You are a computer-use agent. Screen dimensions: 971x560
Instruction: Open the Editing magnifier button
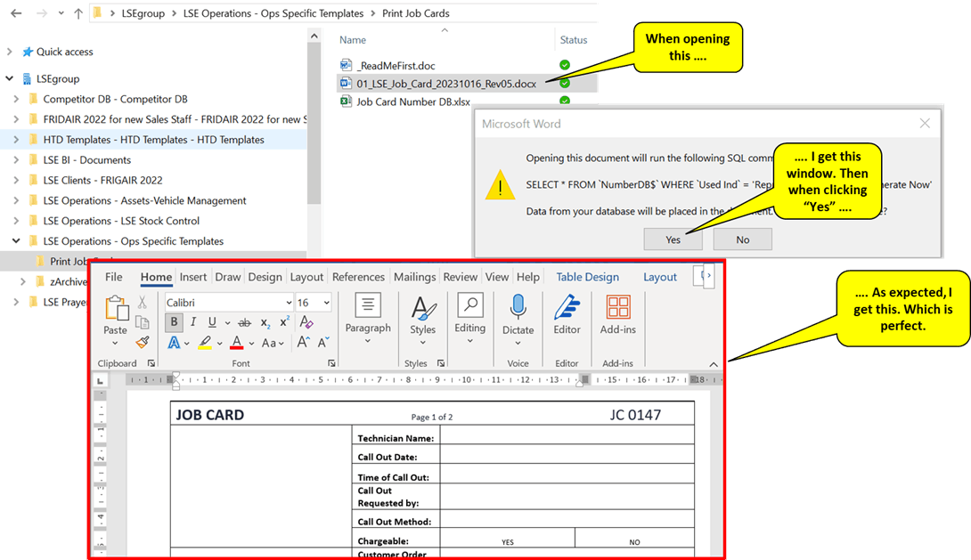(470, 318)
